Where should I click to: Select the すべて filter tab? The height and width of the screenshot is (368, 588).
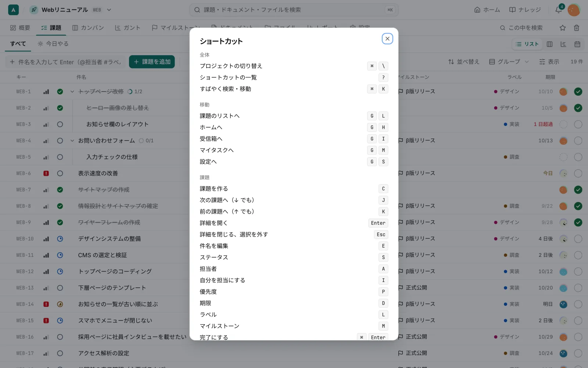click(18, 44)
